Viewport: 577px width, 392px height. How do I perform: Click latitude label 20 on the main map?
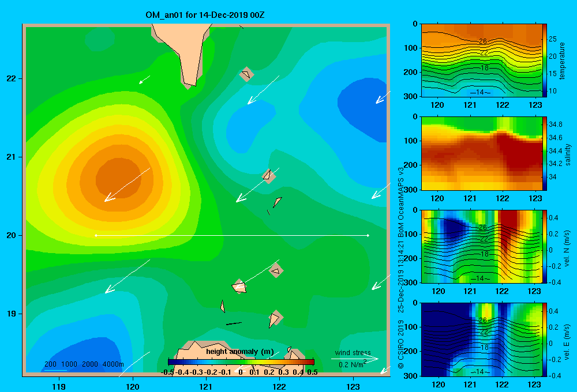coord(12,235)
